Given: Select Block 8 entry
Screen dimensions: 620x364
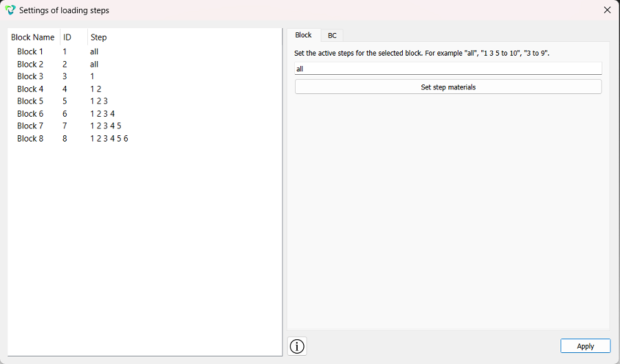Looking at the screenshot, I should coord(145,138).
